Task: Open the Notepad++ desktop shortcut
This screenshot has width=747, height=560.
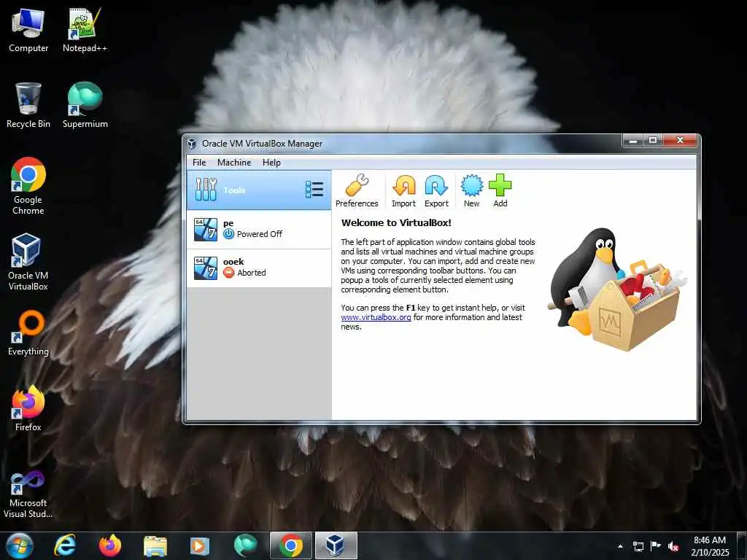Action: point(85,31)
